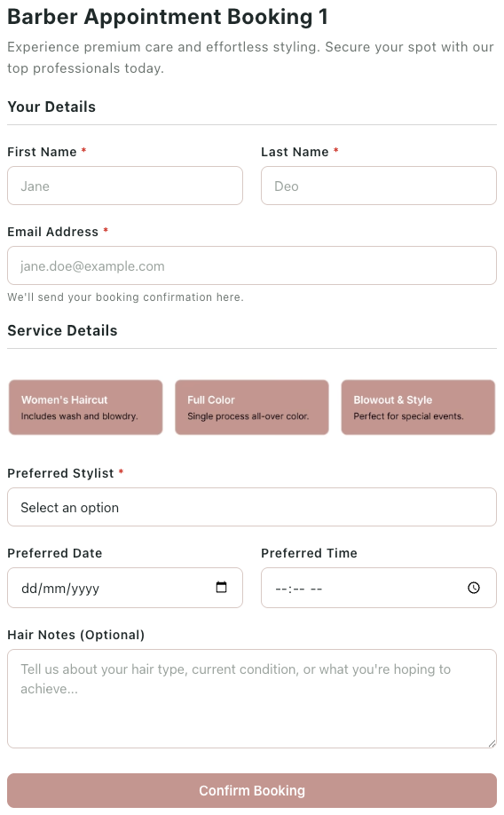This screenshot has width=504, height=815.
Task: Click the Preferred Date dd/mm/yyyy field
Action: coord(125,588)
